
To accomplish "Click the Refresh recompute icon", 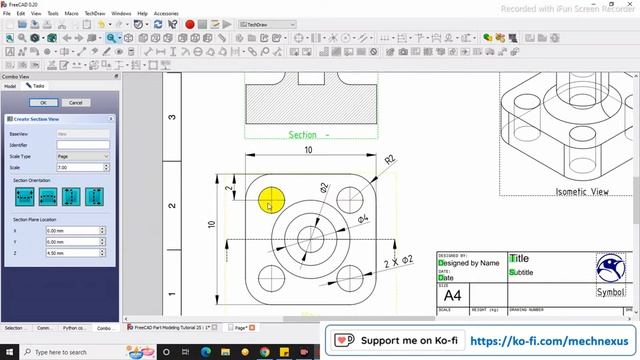I will tap(158, 24).
